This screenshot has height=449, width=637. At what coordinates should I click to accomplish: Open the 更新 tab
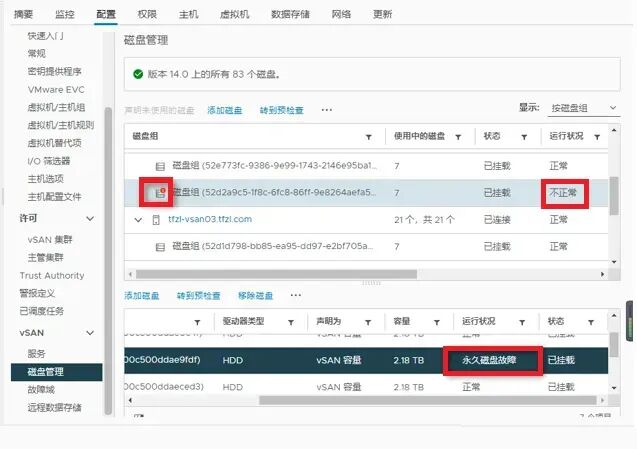(x=383, y=15)
